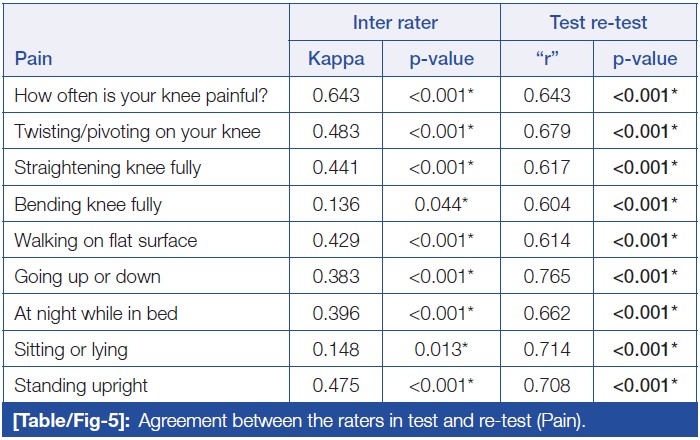Click the "Test re-test" column group header
The image size is (700, 440).
pos(598,23)
